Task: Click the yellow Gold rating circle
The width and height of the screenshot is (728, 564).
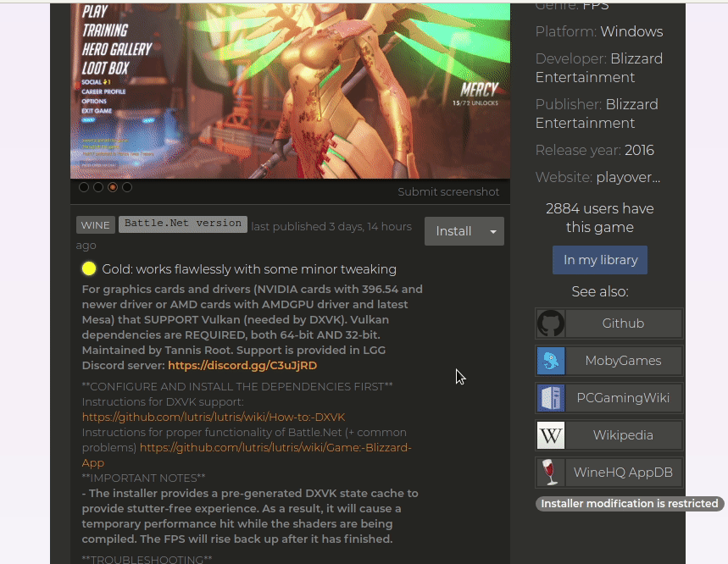Action: (89, 268)
